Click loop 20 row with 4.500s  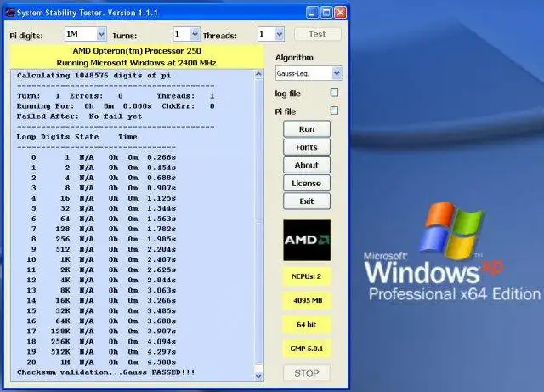tap(101, 361)
